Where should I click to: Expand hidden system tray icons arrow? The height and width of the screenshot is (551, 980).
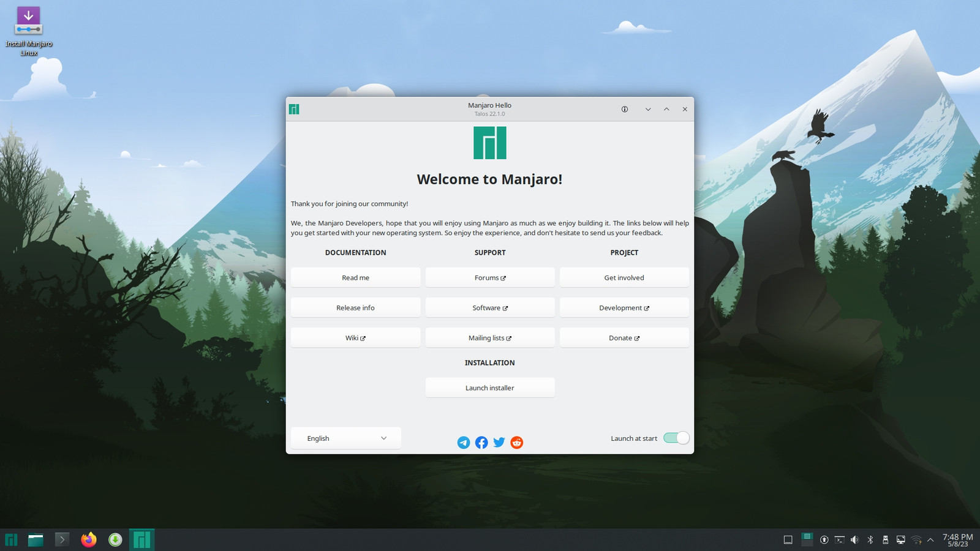(930, 539)
